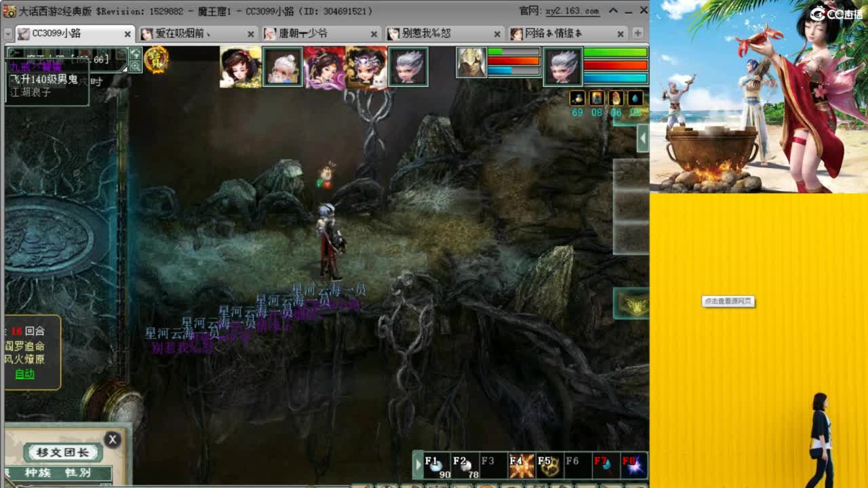This screenshot has width=868, height=488.
Task: Click the silver-haired character standing in the cave
Action: click(x=330, y=241)
